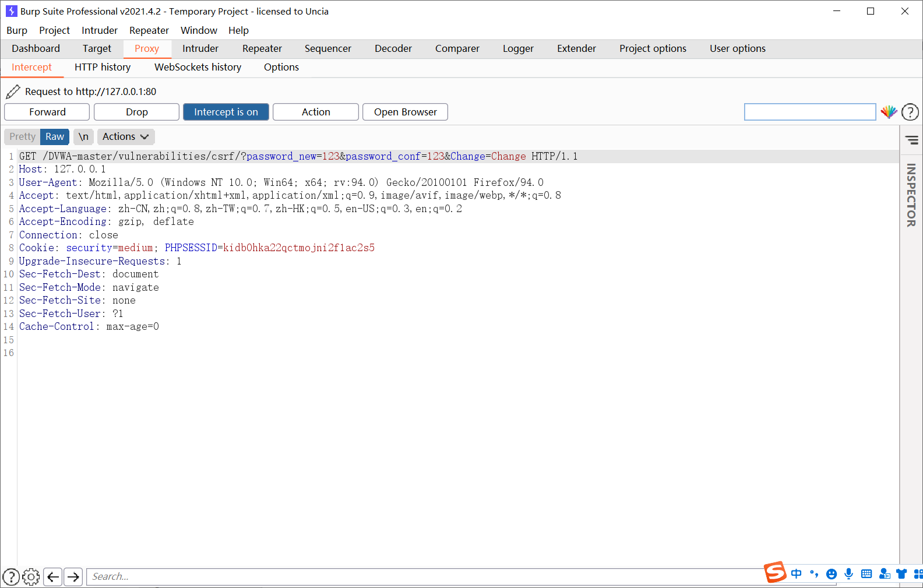Click the Open Browser button
This screenshot has height=588, width=923.
[x=406, y=112]
